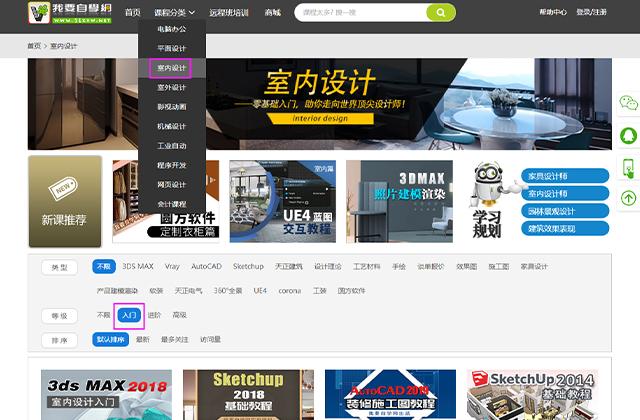Select 电脑办公 from the category menu
This screenshot has height=420, width=640.
pyautogui.click(x=172, y=29)
